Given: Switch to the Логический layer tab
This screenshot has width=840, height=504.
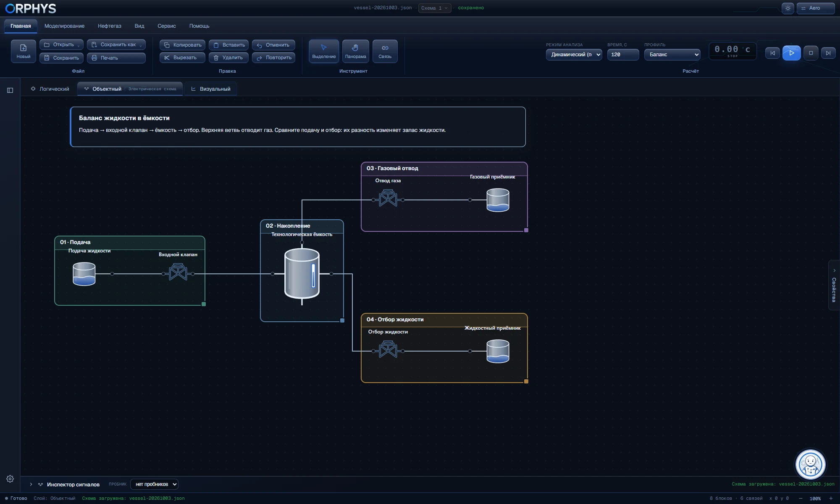Looking at the screenshot, I should [50, 89].
